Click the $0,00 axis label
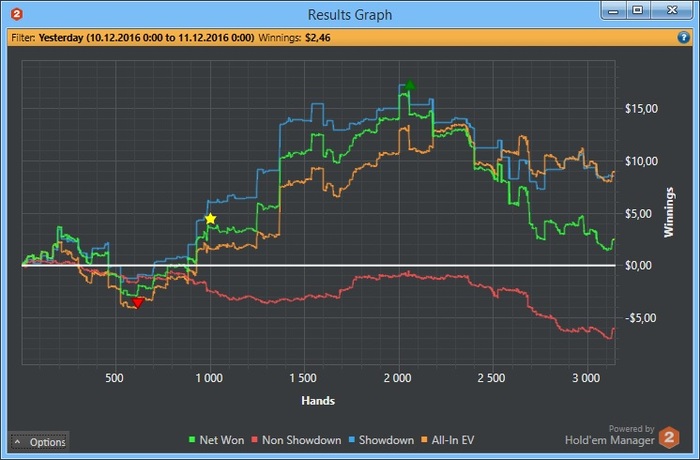700x460 pixels. [639, 266]
